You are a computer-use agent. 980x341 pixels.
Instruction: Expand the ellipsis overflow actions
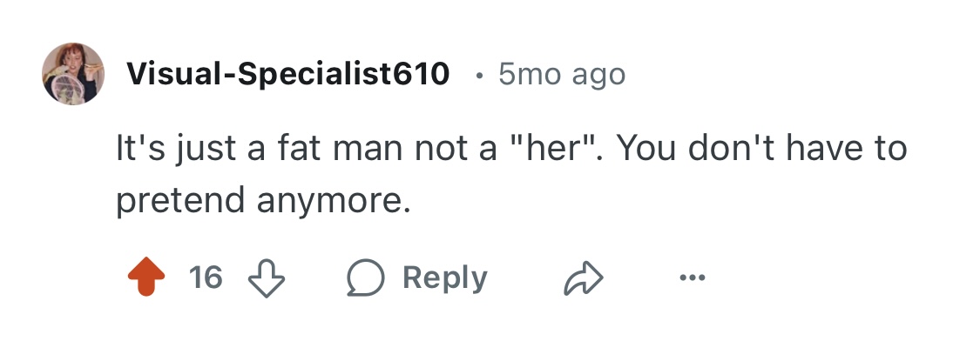point(693,277)
